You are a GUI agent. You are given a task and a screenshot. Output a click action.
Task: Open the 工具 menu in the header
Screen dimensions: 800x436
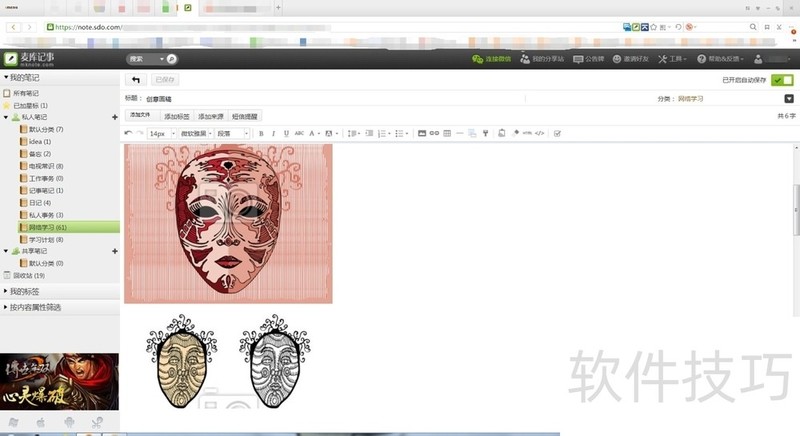point(671,59)
